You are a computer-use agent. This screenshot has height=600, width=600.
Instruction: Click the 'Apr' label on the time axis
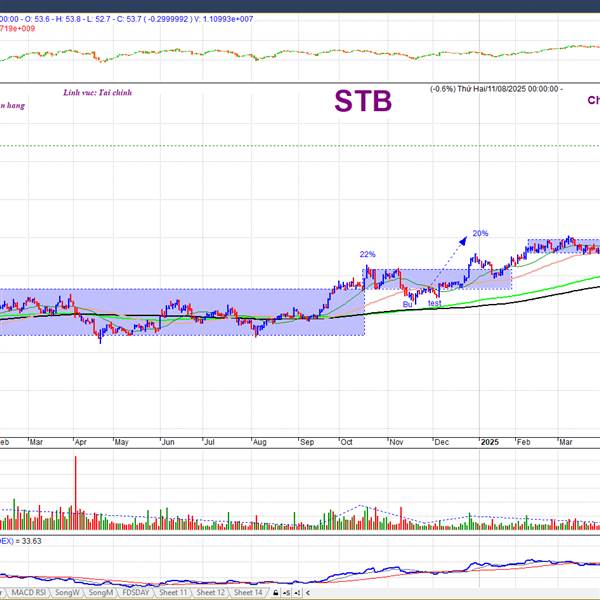tap(80, 442)
